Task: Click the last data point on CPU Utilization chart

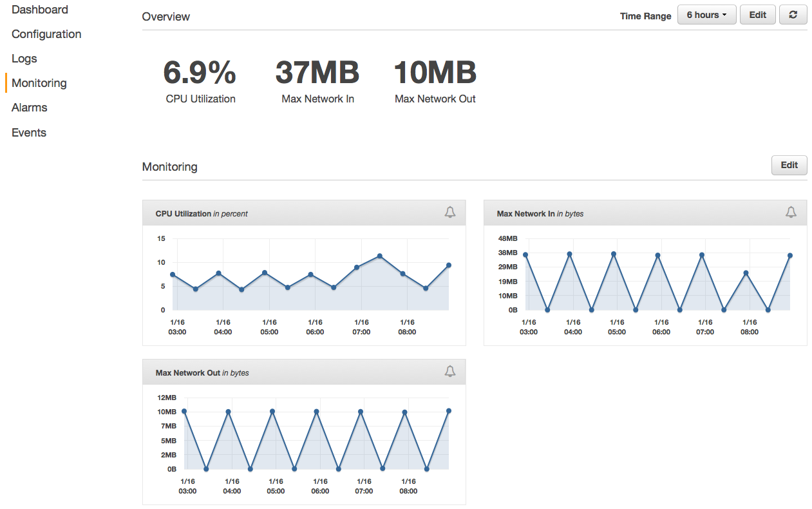Action: click(x=449, y=265)
